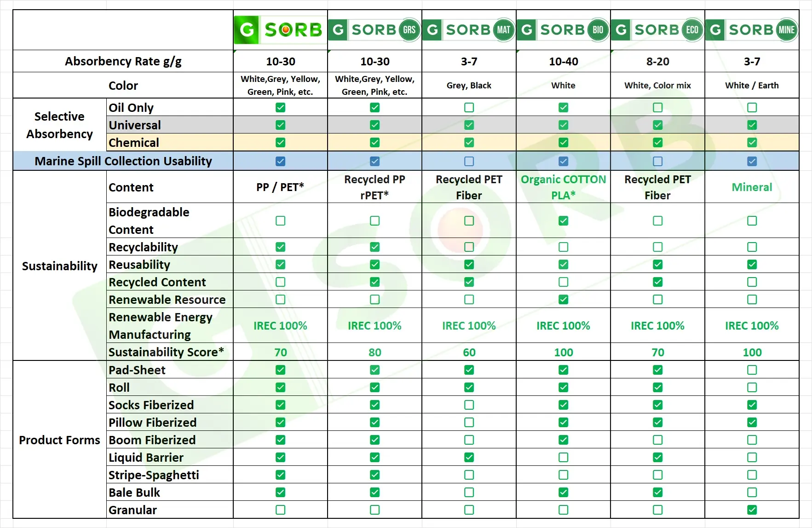Click the original G SORB logo
This screenshot has height=528, width=812.
[x=280, y=30]
